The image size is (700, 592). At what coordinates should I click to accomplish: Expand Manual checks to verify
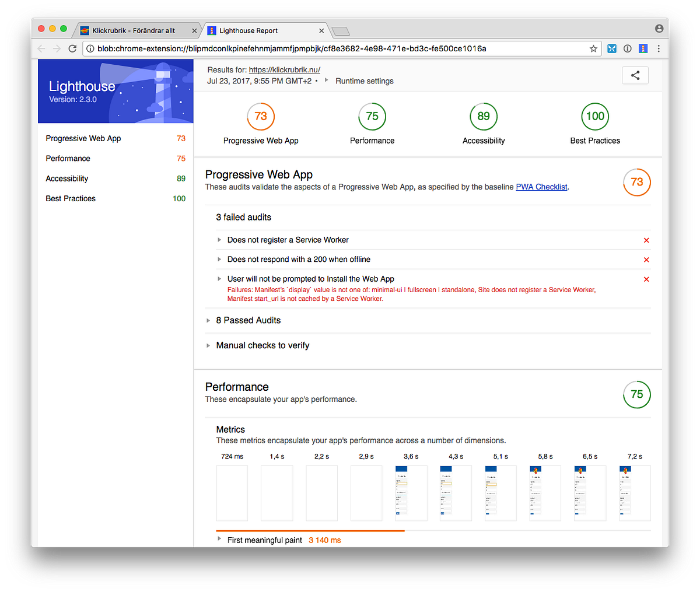point(262,345)
